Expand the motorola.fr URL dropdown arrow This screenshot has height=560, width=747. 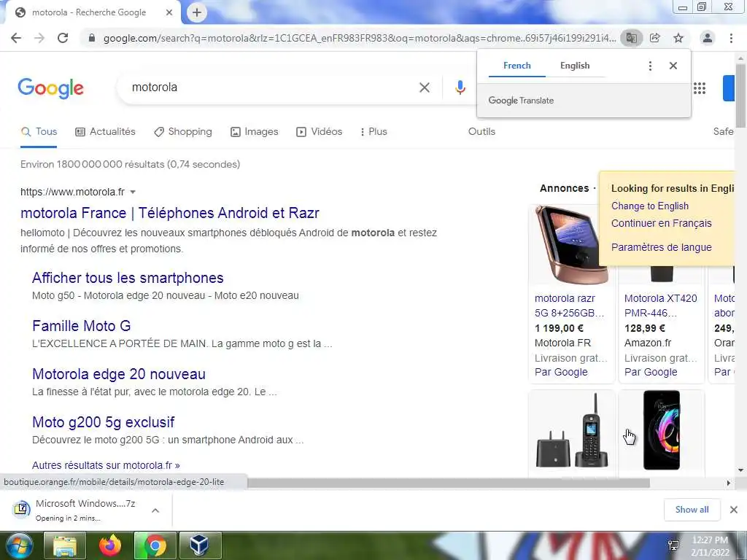click(133, 192)
